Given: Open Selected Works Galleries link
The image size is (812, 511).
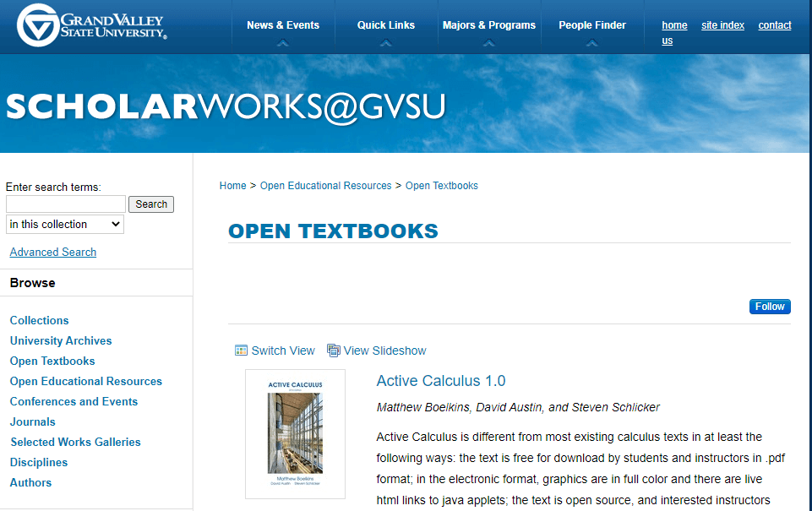Looking at the screenshot, I should click(x=75, y=442).
